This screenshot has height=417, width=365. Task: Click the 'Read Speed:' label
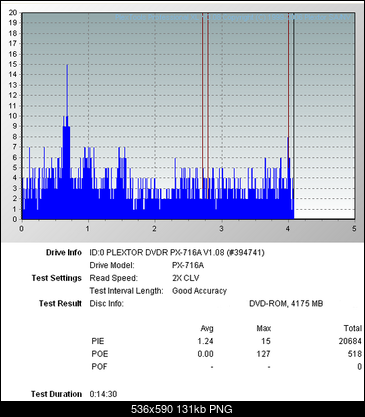tap(113, 278)
